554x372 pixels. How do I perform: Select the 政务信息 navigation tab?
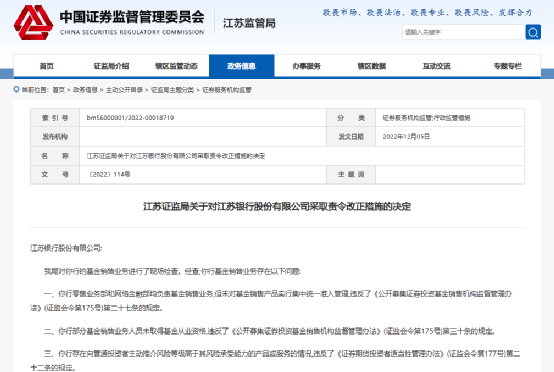tap(242, 66)
